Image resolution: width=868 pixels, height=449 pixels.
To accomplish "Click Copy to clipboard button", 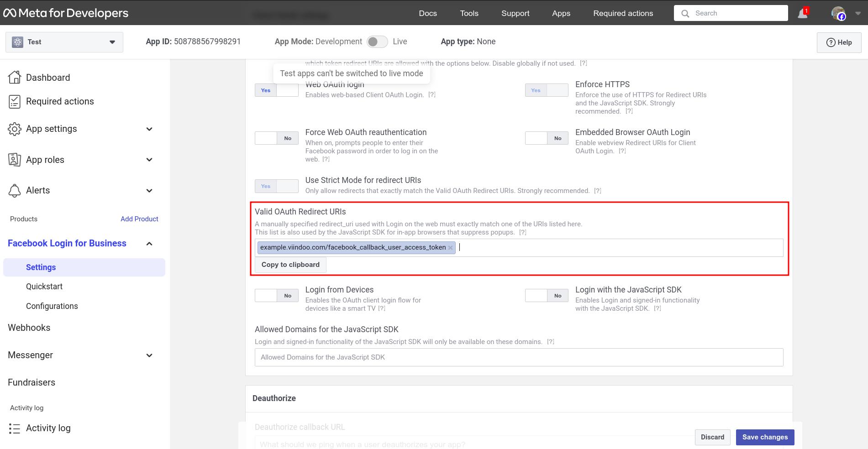I will [x=290, y=265].
